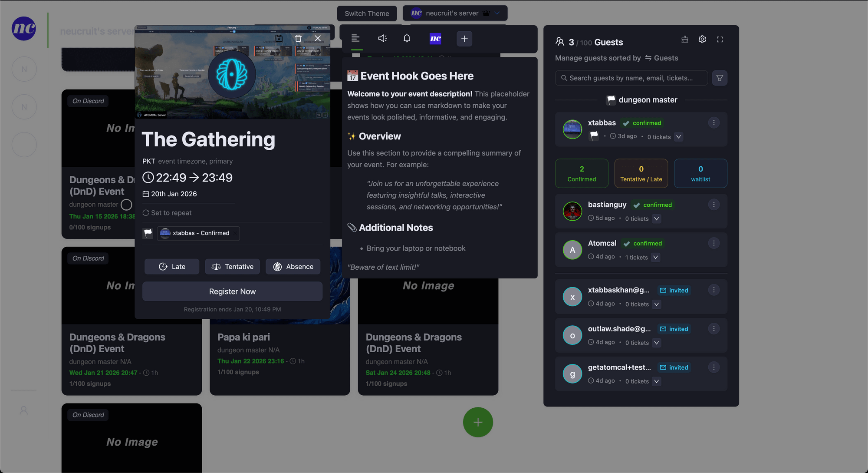Click the guest search input field
Image resolution: width=868 pixels, height=473 pixels.
point(631,78)
